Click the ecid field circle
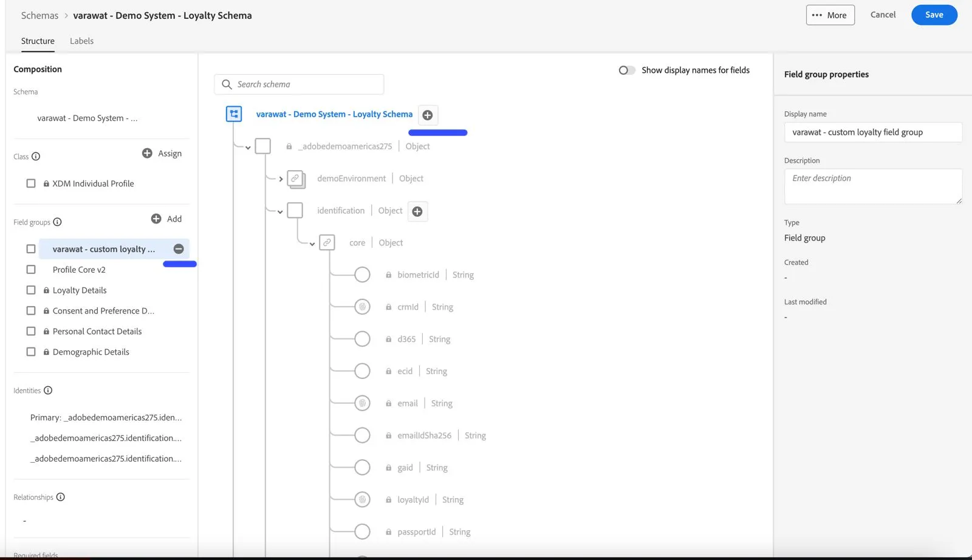 point(362,371)
